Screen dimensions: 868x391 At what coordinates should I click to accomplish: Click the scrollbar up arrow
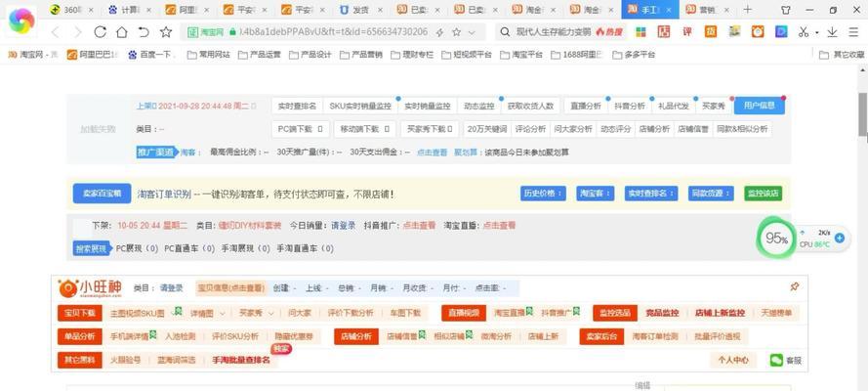click(x=862, y=70)
